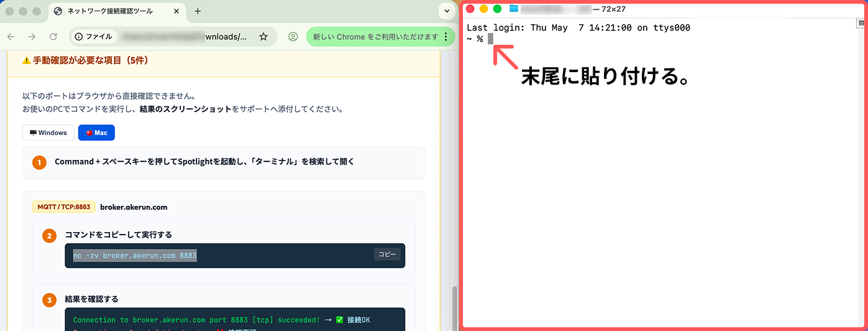Click the broker.akerun.com host label
This screenshot has height=331, width=868.
(134, 207)
